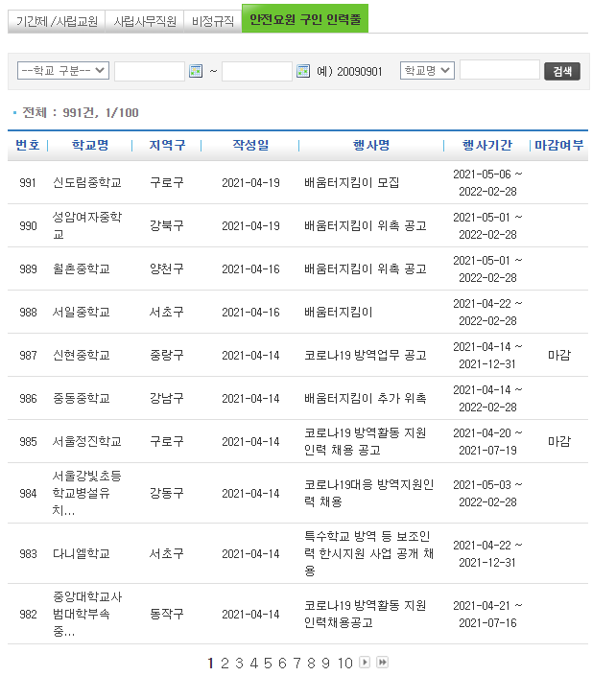This screenshot has height=676, width=616.
Task: Go to page 2
Action: point(225,664)
